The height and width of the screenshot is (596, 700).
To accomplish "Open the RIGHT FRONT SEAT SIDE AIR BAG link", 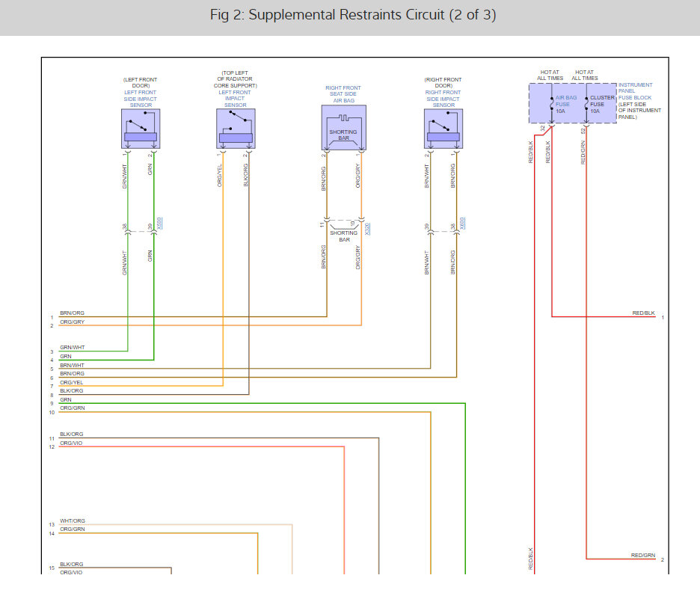I will coord(343,94).
